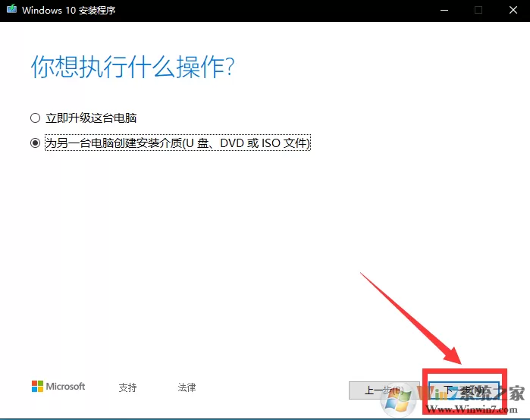Image resolution: width=530 pixels, height=420 pixels.
Task: Minimize the Windows 10 安装程序 window
Action: (x=444, y=10)
